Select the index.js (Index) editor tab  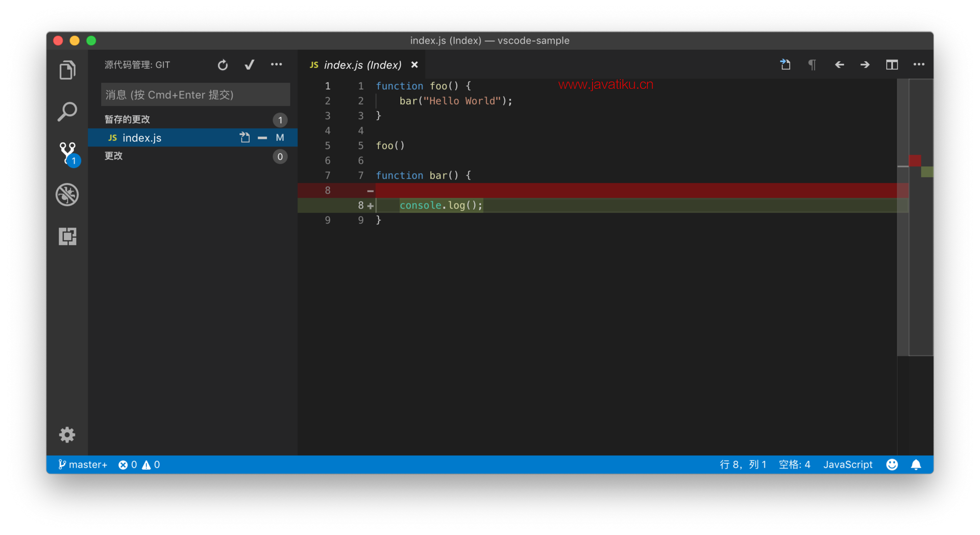pos(363,65)
